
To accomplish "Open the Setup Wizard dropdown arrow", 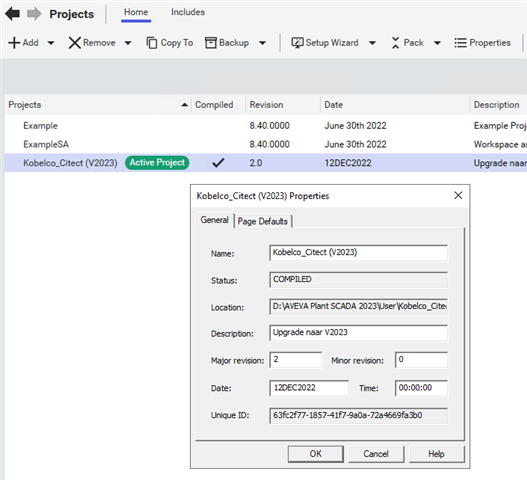I will pos(372,43).
